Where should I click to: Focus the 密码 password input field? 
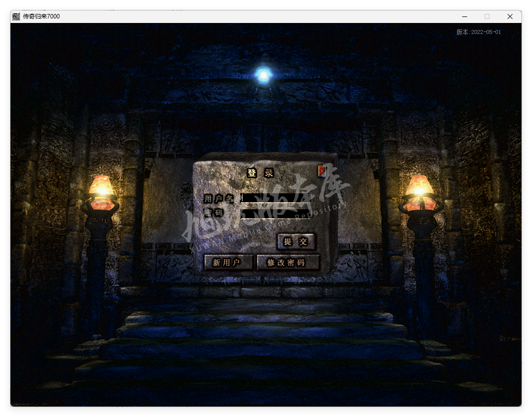(x=275, y=213)
